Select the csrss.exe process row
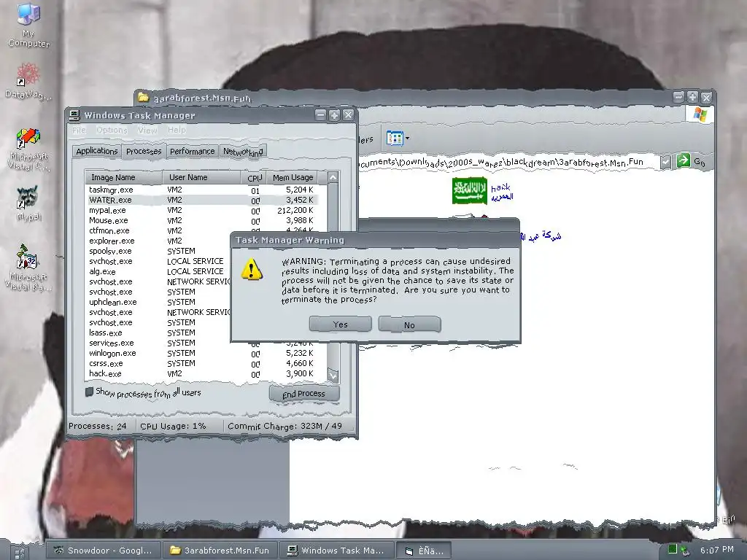This screenshot has height=560, width=747. pos(201,363)
